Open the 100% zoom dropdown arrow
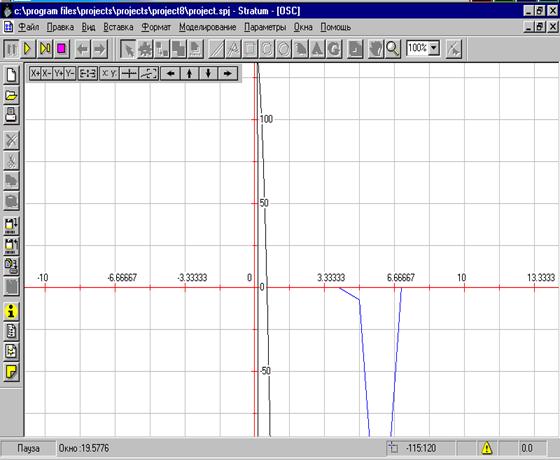560x460 pixels. pyautogui.click(x=434, y=48)
